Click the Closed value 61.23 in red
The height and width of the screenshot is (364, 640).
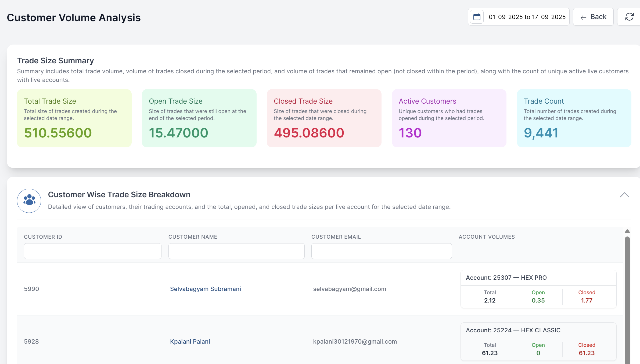(x=587, y=353)
